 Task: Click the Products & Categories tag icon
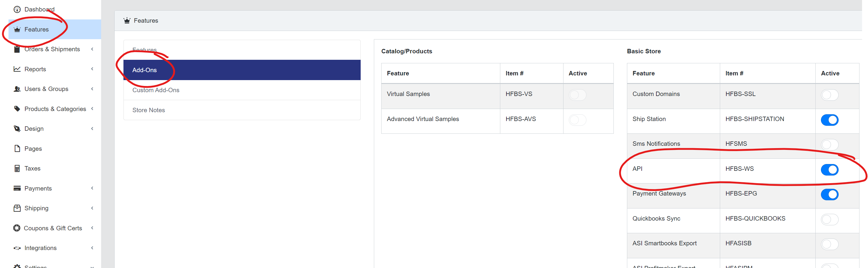pos(17,109)
